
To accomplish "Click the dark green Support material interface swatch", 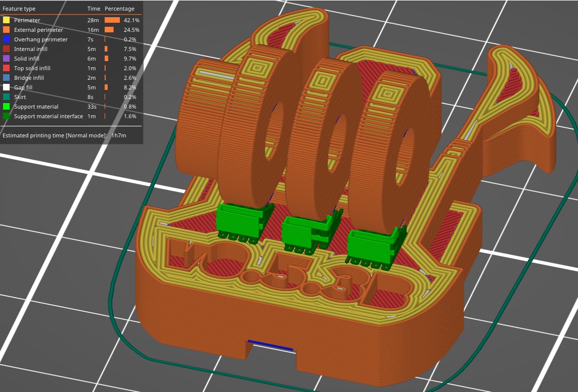I will point(6,116).
